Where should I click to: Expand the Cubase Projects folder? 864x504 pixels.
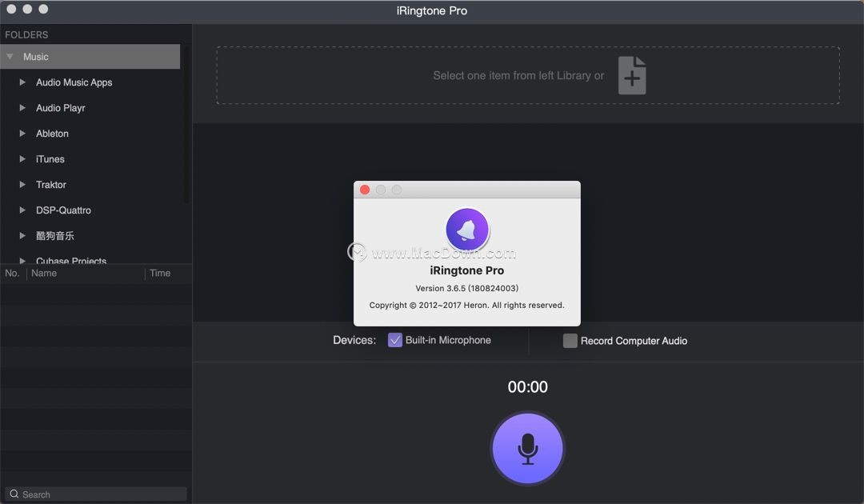pyautogui.click(x=22, y=261)
